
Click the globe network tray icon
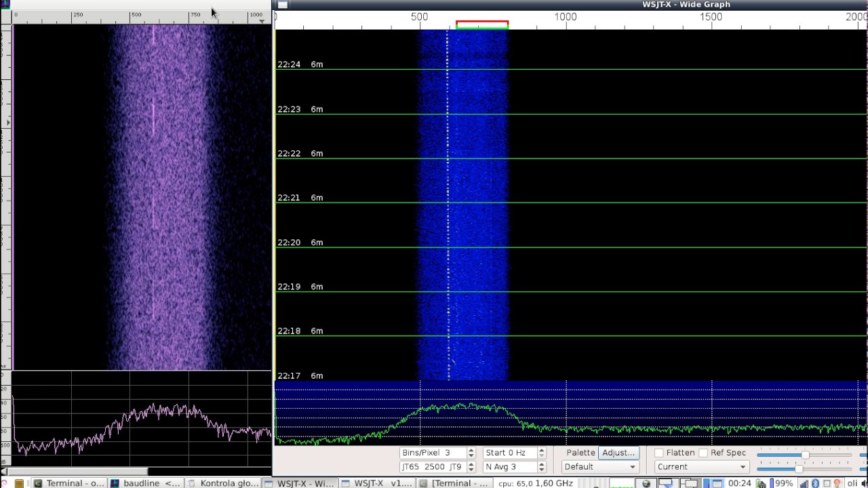pos(646,483)
